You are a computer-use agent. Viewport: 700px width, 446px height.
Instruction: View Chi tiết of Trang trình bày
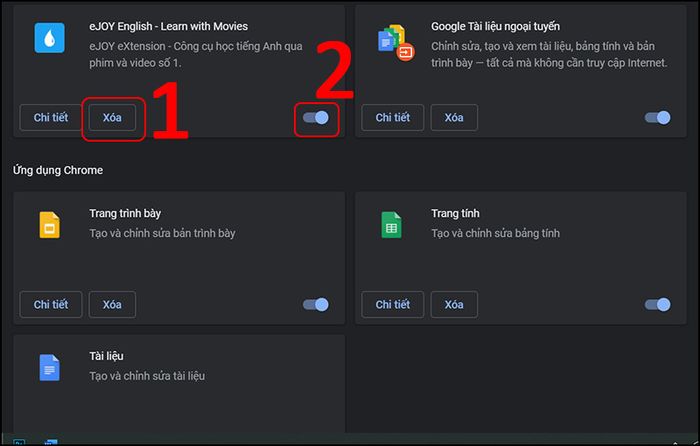pos(51,304)
